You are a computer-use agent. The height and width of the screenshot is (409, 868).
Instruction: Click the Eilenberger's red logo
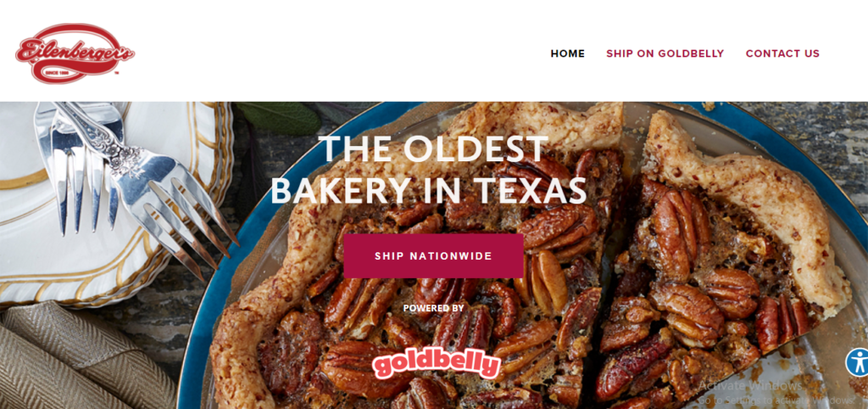coord(75,53)
